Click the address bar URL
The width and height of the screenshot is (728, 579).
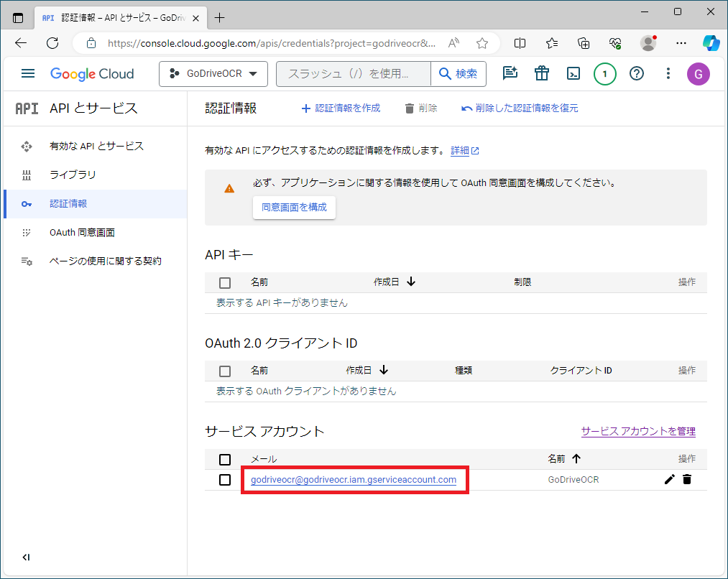[271, 44]
